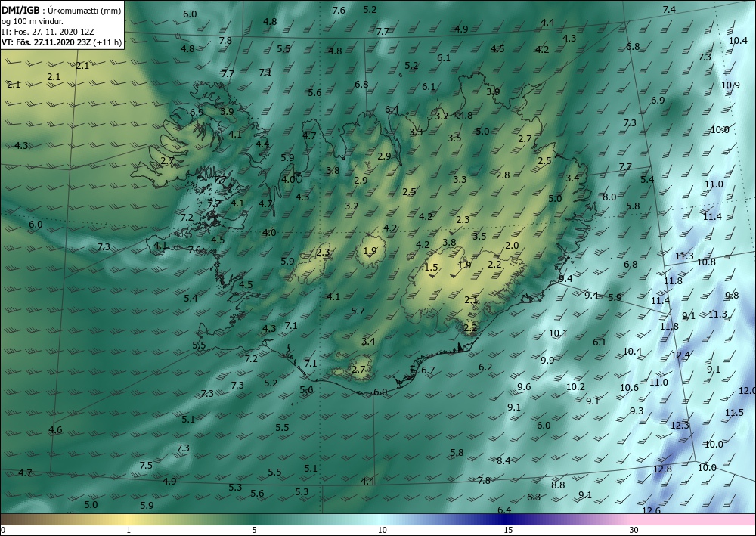Click the 2.8 precipitation value
756x536 pixels.
pyautogui.click(x=503, y=175)
